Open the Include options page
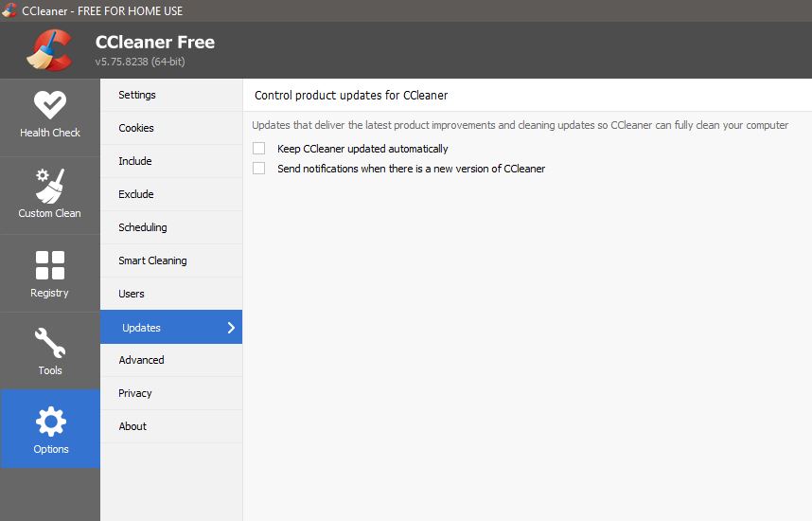812x521 pixels. pyautogui.click(x=171, y=161)
